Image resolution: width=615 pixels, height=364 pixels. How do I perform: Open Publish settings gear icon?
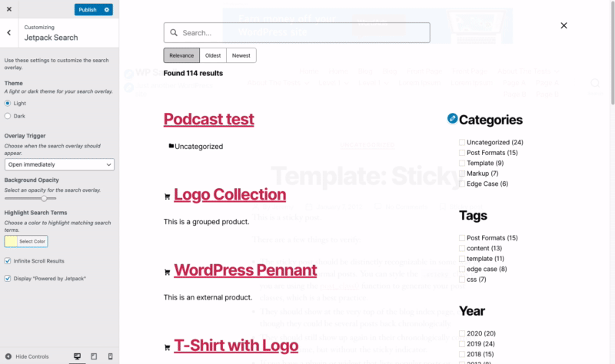click(107, 9)
